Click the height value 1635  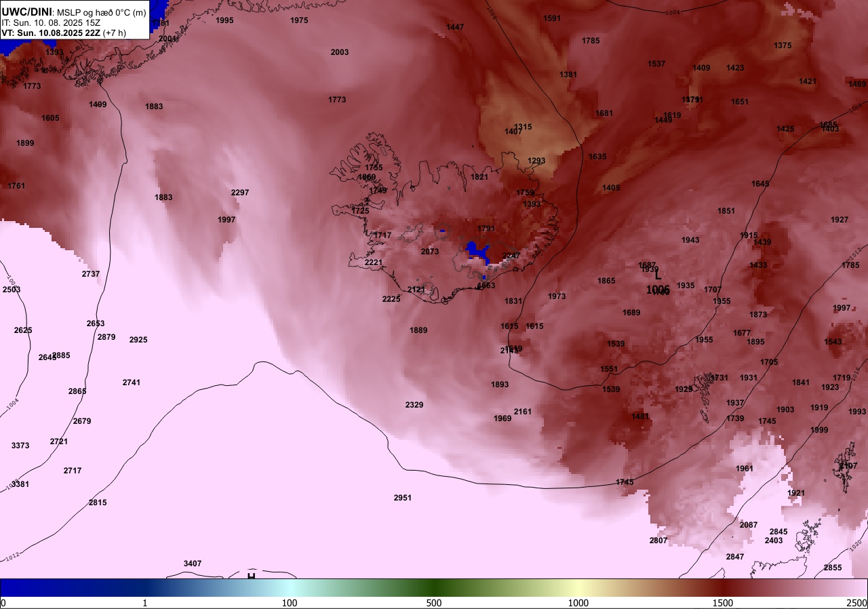coord(597,157)
